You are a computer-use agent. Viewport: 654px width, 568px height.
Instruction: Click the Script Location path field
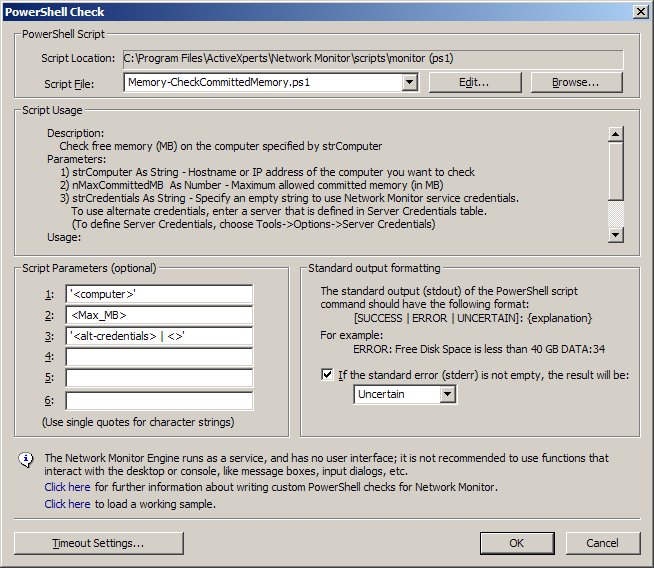point(373,59)
